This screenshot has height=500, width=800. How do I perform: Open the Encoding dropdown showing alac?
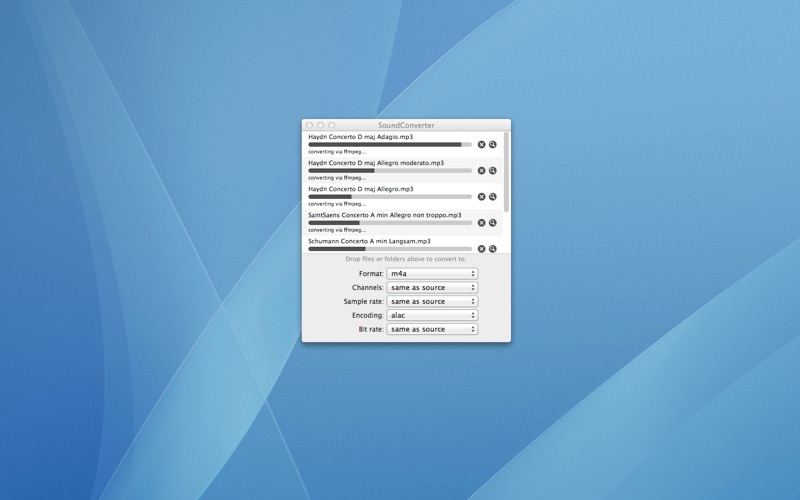432,315
